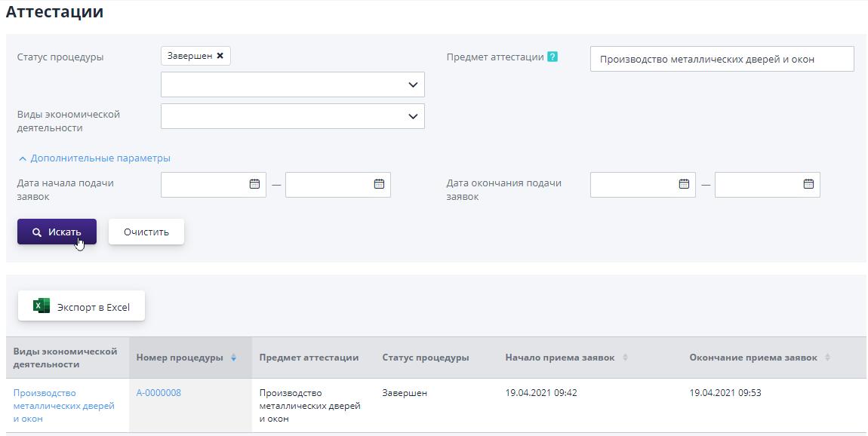
Task: Open calendar for first Дата окончания подачи field
Action: 684,184
